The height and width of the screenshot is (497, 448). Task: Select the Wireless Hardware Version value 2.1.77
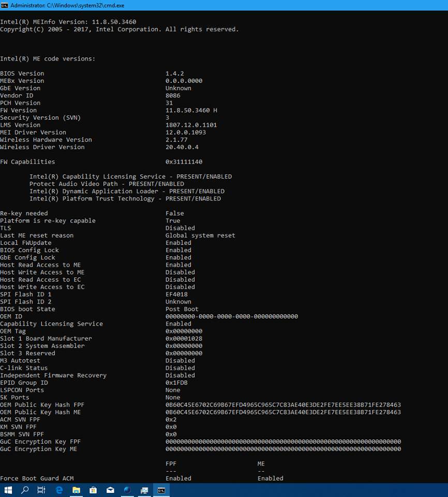pyautogui.click(x=176, y=139)
